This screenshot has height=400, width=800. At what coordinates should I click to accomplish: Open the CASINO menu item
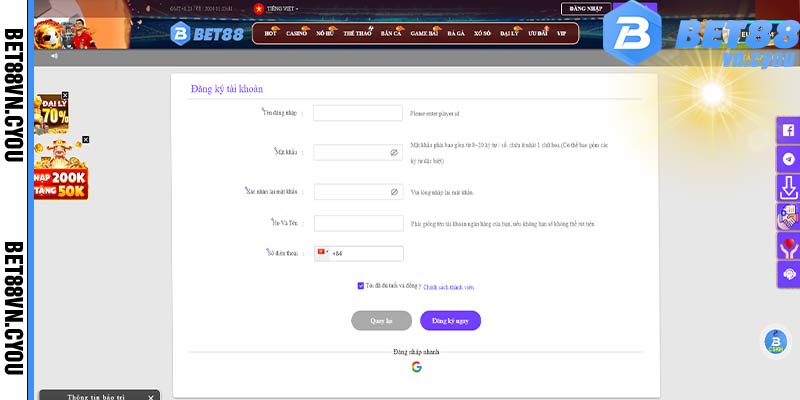[297, 33]
